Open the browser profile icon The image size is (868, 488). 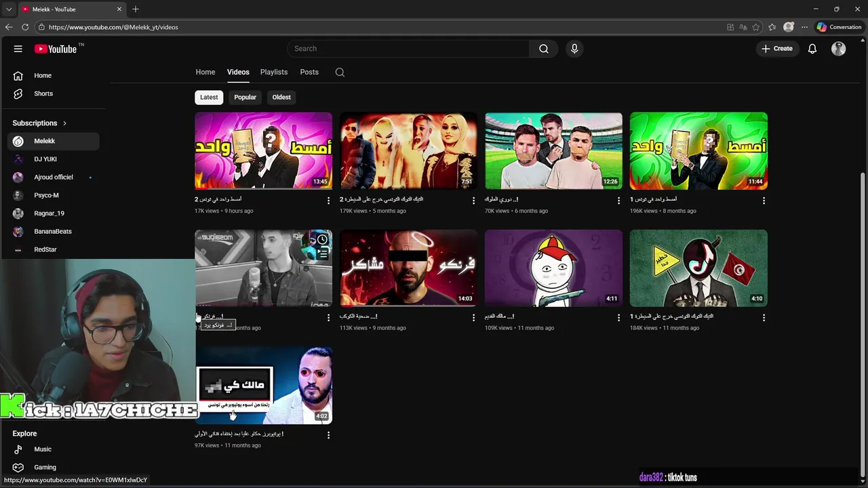tap(789, 27)
